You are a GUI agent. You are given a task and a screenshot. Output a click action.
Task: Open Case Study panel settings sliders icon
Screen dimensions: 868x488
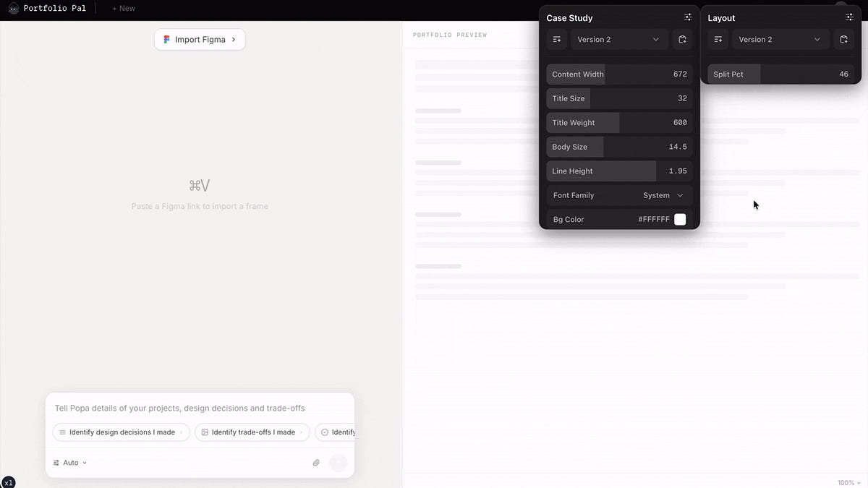[688, 17]
